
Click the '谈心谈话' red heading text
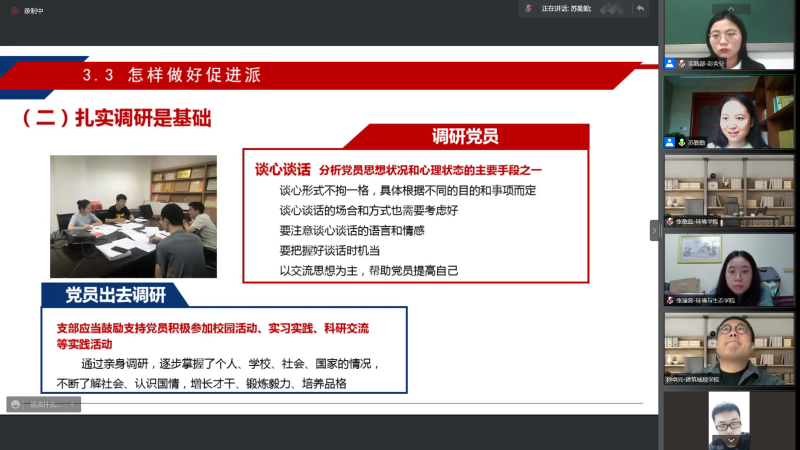pyautogui.click(x=283, y=169)
